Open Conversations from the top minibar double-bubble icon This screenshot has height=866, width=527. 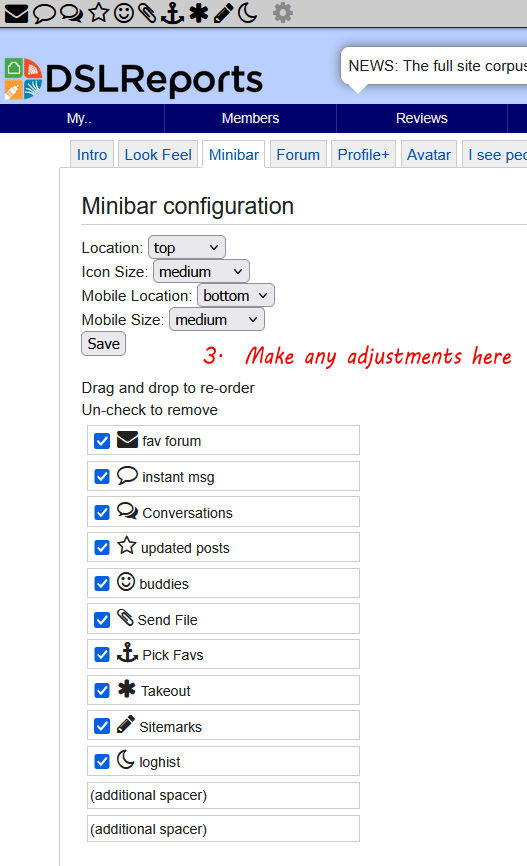point(72,13)
